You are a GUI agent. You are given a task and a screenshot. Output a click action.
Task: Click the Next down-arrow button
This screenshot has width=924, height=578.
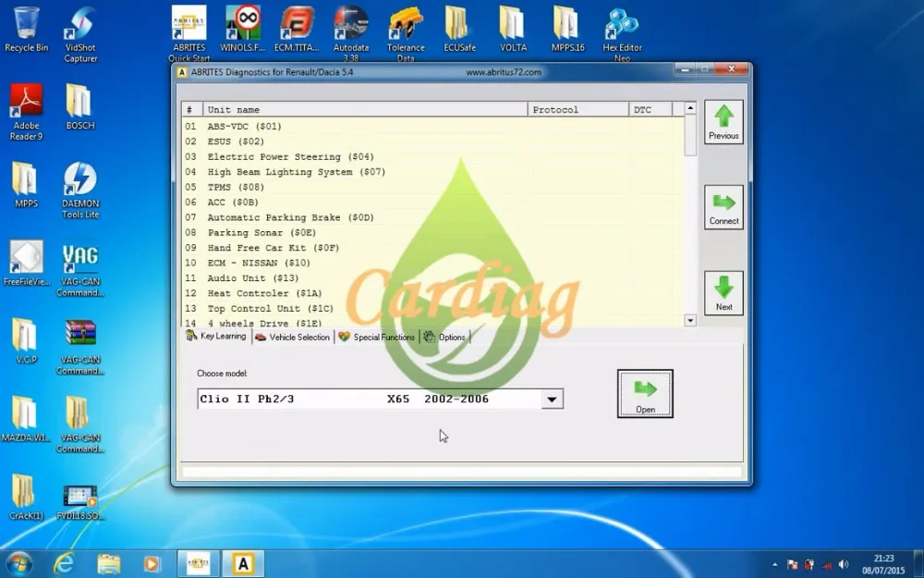coord(723,293)
